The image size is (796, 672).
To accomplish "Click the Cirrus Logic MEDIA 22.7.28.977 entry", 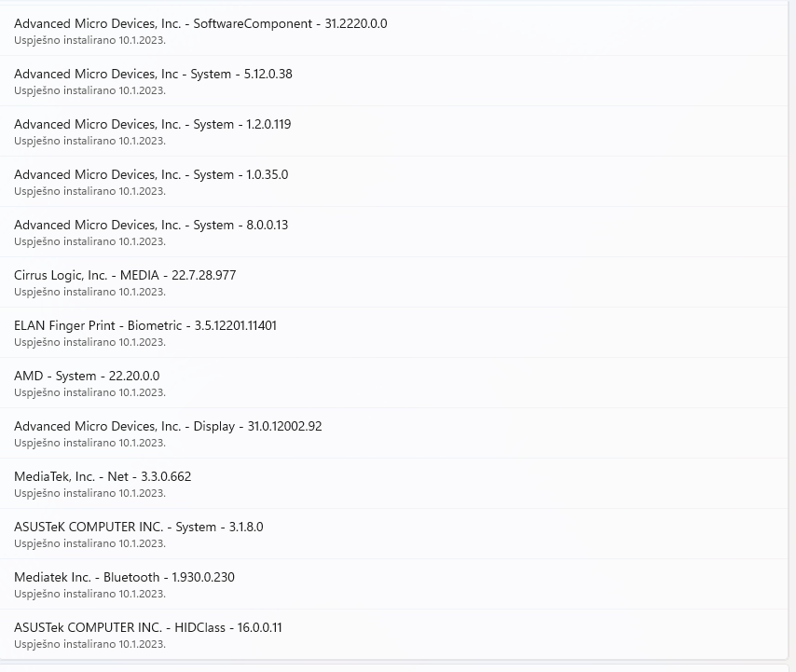I will [x=393, y=281].
